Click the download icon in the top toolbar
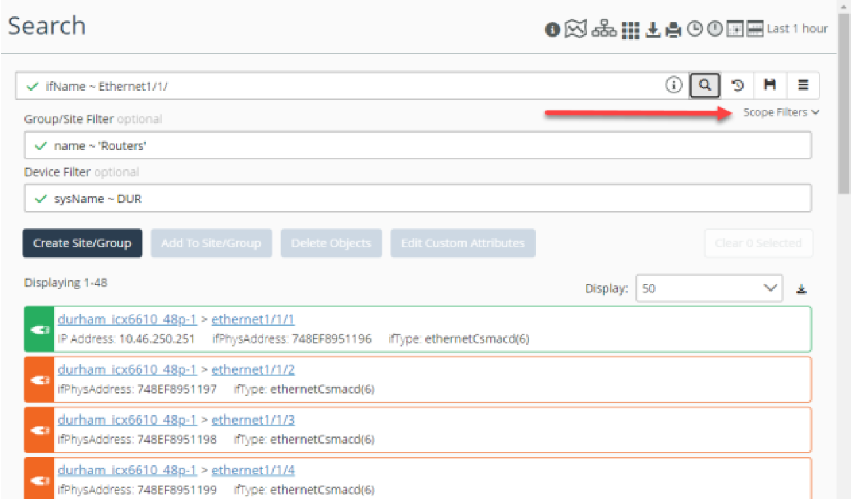 point(652,30)
